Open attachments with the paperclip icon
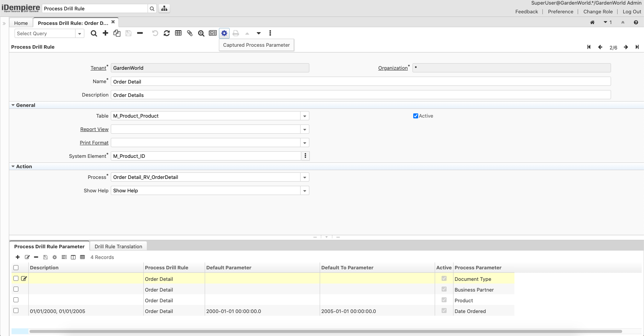Image resolution: width=644 pixels, height=336 pixels. coord(190,33)
